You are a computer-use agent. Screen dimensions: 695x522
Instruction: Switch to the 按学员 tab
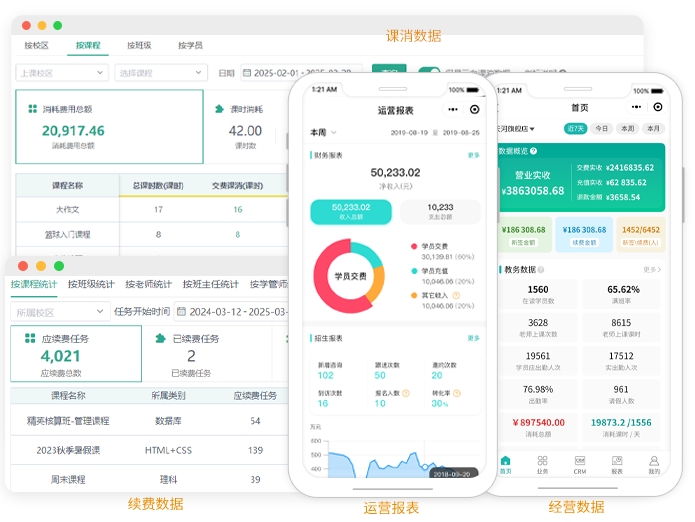click(x=191, y=45)
